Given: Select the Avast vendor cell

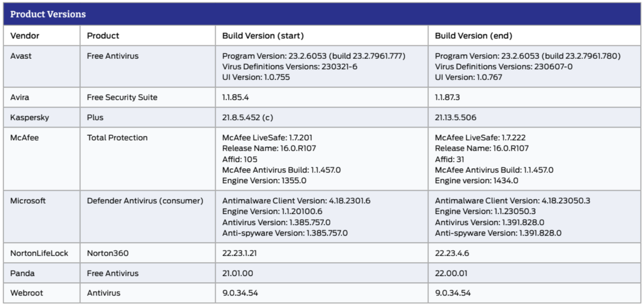Looking at the screenshot, I should [21, 56].
